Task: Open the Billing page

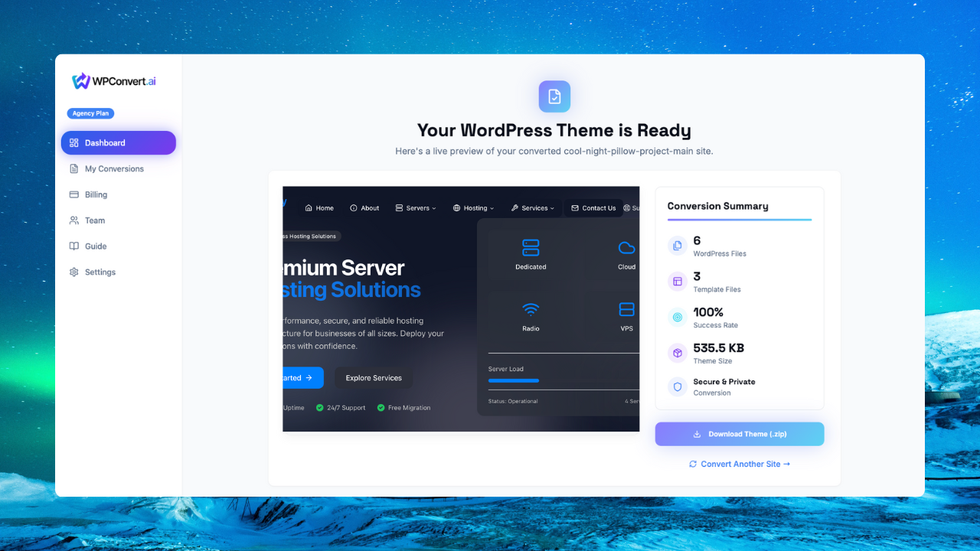Action: coord(119,195)
